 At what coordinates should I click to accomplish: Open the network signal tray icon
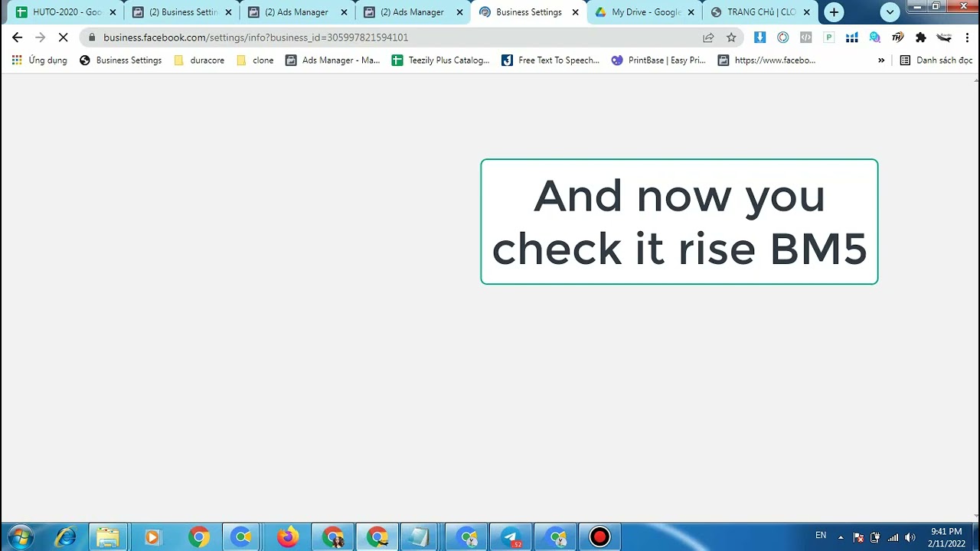click(x=893, y=537)
